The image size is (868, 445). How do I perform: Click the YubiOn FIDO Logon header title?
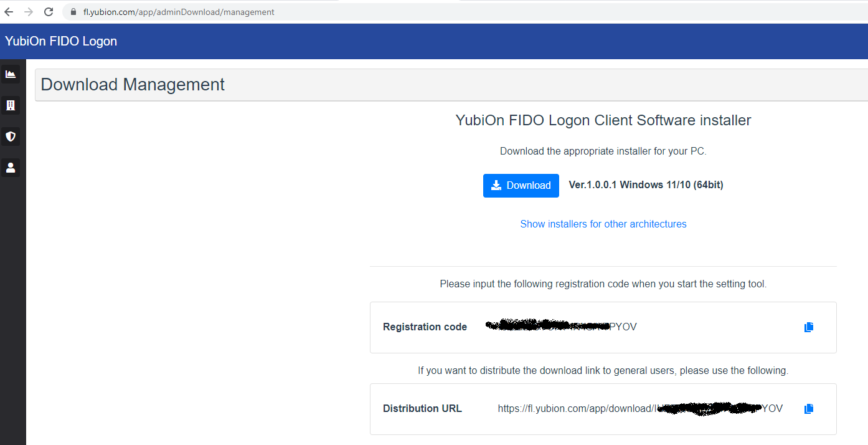point(61,42)
